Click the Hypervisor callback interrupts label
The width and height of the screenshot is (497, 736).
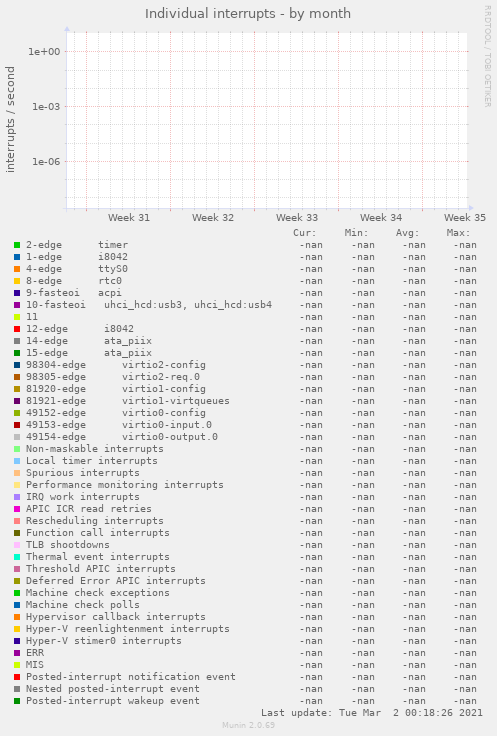(x=115, y=617)
